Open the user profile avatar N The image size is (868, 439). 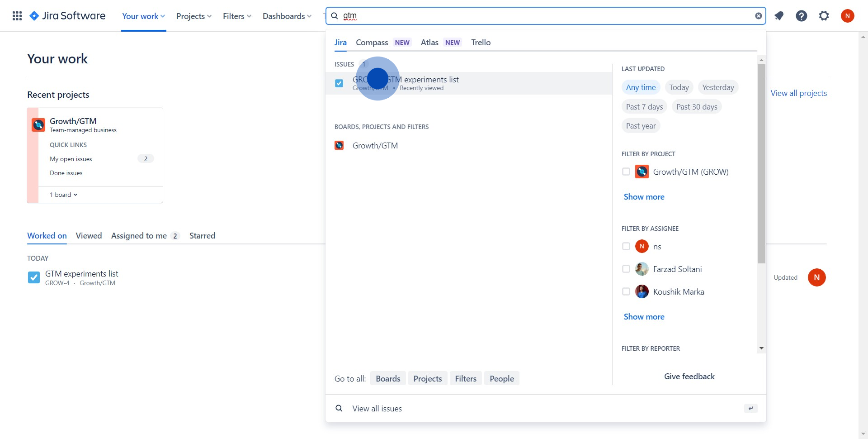pyautogui.click(x=848, y=16)
